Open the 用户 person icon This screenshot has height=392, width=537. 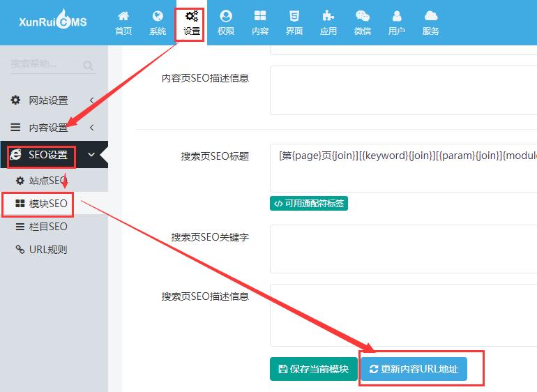(397, 16)
